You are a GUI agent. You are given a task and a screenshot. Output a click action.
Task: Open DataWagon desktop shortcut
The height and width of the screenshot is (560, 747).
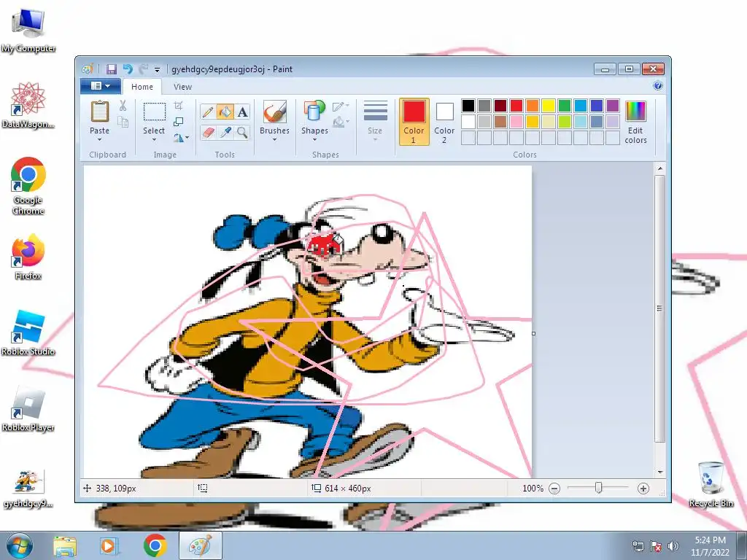coord(28,105)
